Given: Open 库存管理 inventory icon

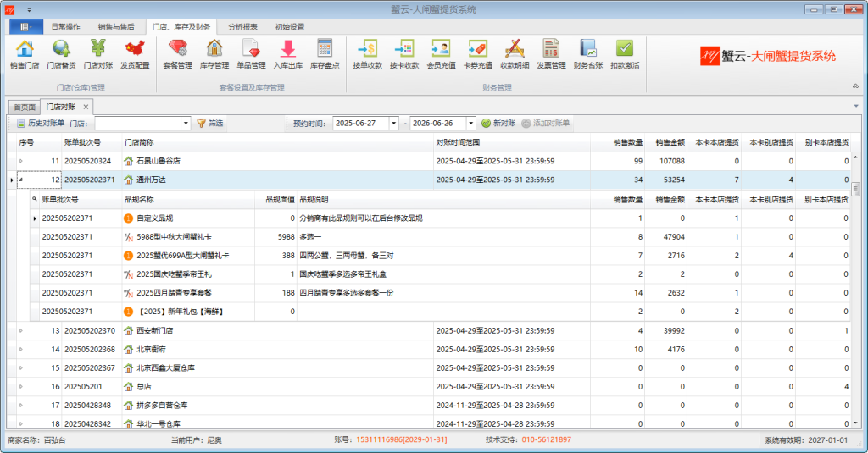Looking at the screenshot, I should pyautogui.click(x=214, y=54).
